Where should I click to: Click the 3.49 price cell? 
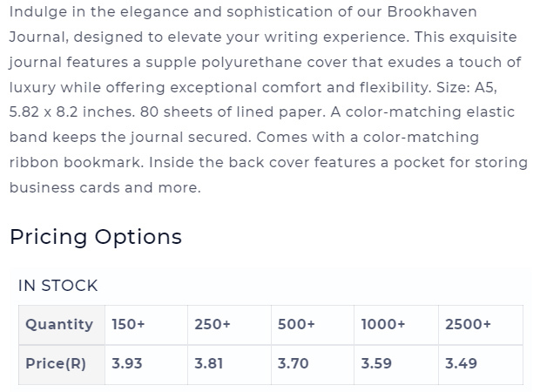(481, 365)
